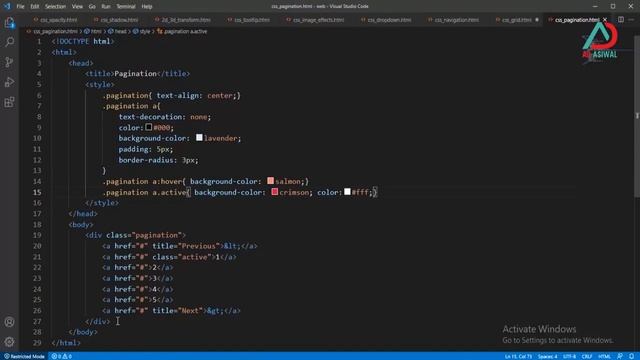Image resolution: width=640 pixels, height=360 pixels.
Task: Click the lavender color swatch on line 10
Action: pos(199,138)
